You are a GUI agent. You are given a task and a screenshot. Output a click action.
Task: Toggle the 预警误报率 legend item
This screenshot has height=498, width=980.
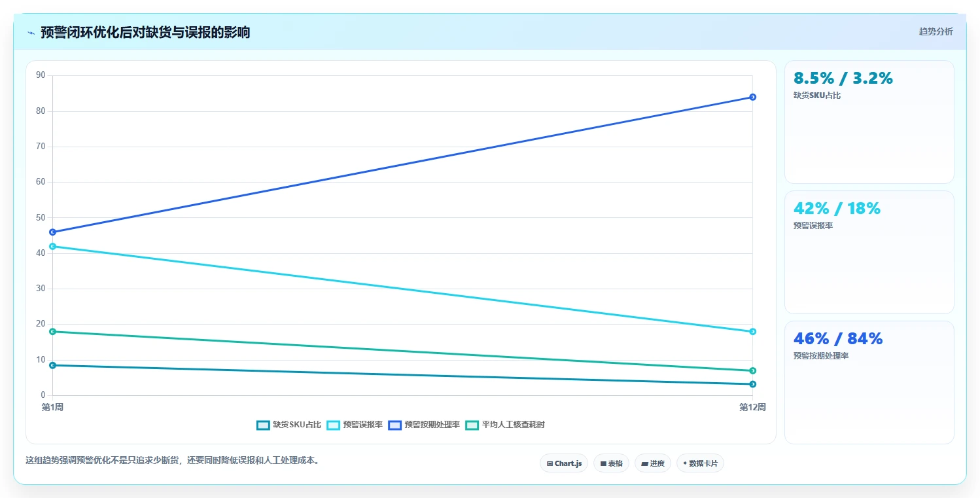[x=355, y=425]
